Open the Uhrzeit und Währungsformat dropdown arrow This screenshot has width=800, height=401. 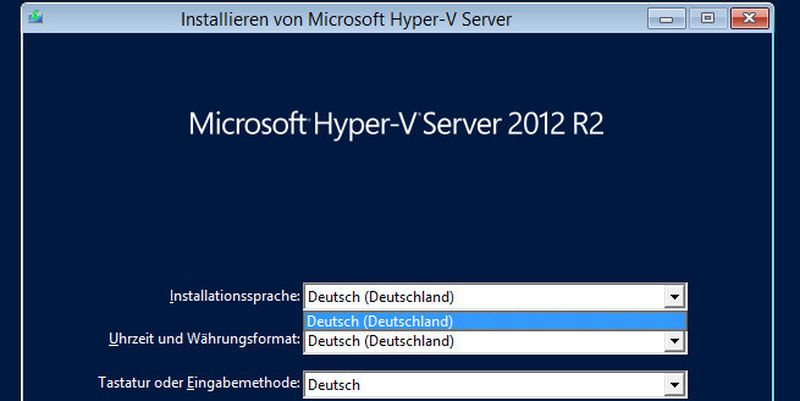674,341
